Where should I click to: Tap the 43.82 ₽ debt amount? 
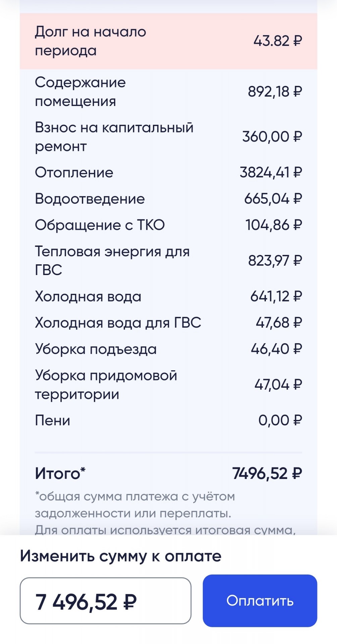coord(278,41)
